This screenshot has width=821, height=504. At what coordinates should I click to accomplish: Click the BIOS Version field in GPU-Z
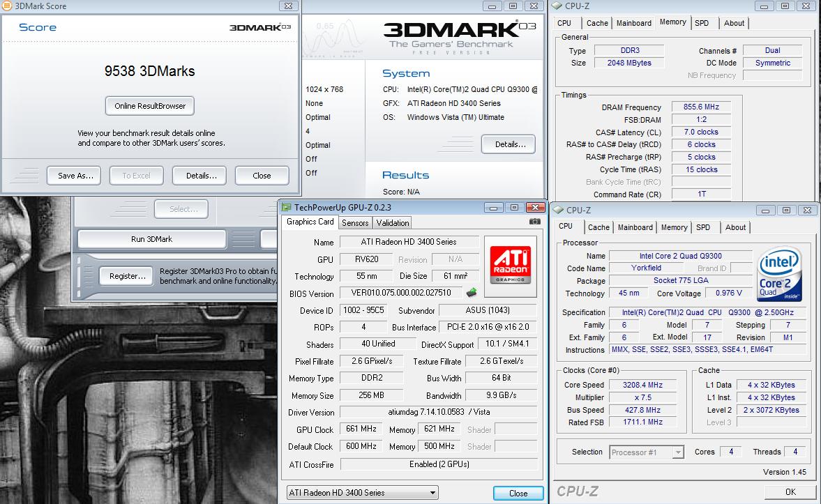click(x=401, y=293)
